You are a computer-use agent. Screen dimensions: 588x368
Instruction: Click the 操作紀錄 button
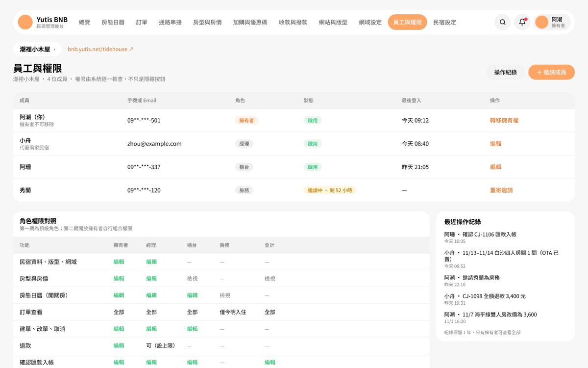[x=505, y=72]
